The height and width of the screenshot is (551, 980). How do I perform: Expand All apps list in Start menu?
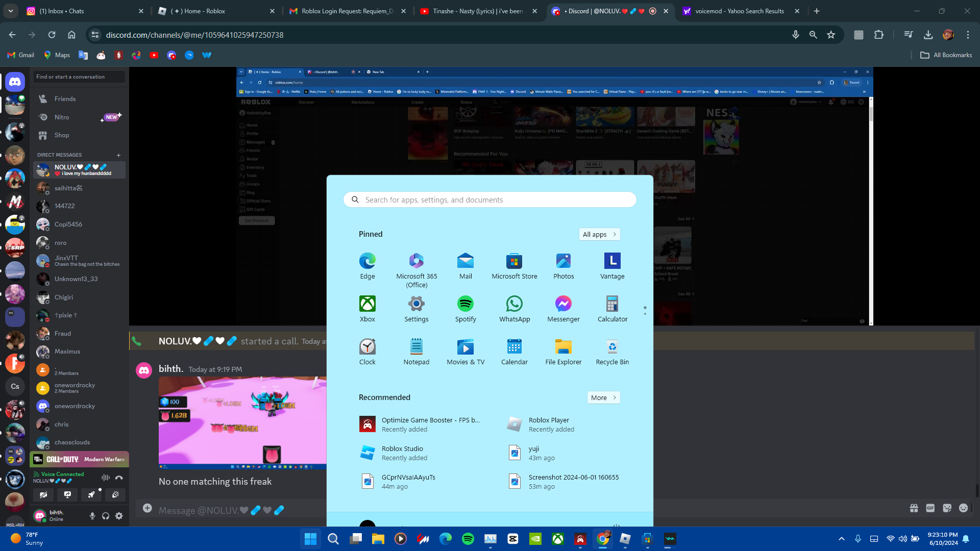click(x=599, y=234)
